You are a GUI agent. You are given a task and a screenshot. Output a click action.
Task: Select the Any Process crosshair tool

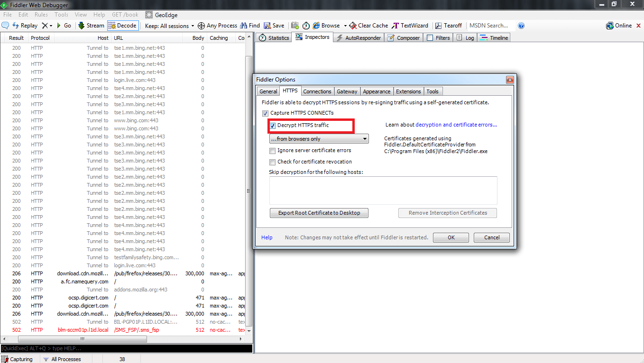[217, 26]
